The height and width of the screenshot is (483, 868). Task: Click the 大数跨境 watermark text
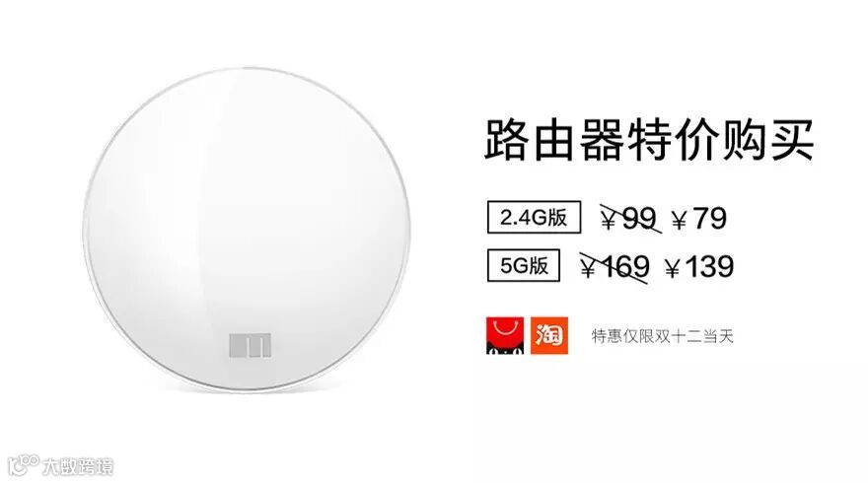click(78, 466)
